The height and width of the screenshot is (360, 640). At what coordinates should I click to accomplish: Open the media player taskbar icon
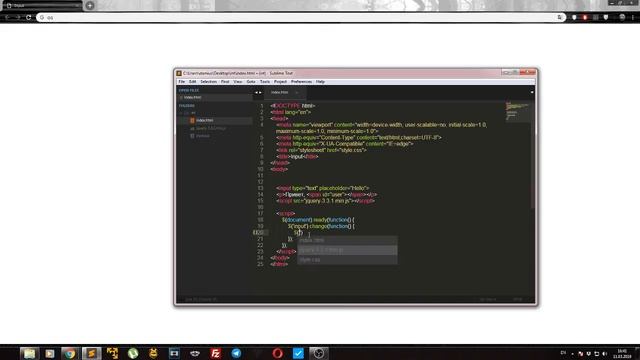point(50,353)
